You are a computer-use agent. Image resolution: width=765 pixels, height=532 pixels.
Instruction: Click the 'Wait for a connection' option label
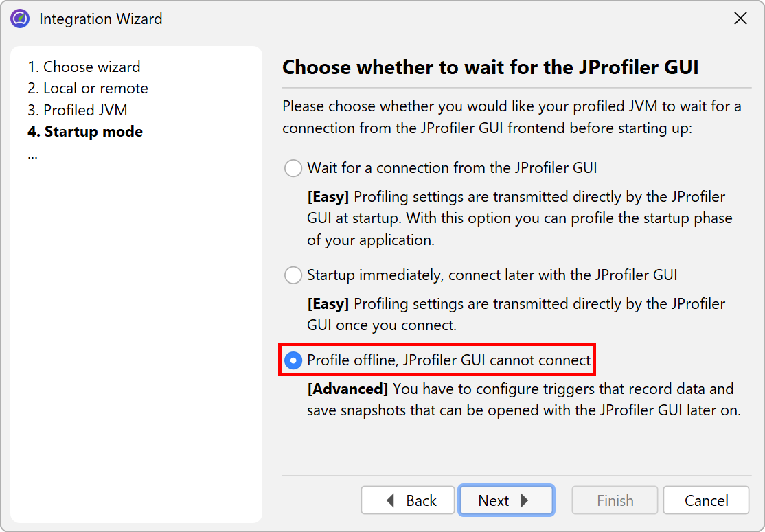tap(452, 168)
